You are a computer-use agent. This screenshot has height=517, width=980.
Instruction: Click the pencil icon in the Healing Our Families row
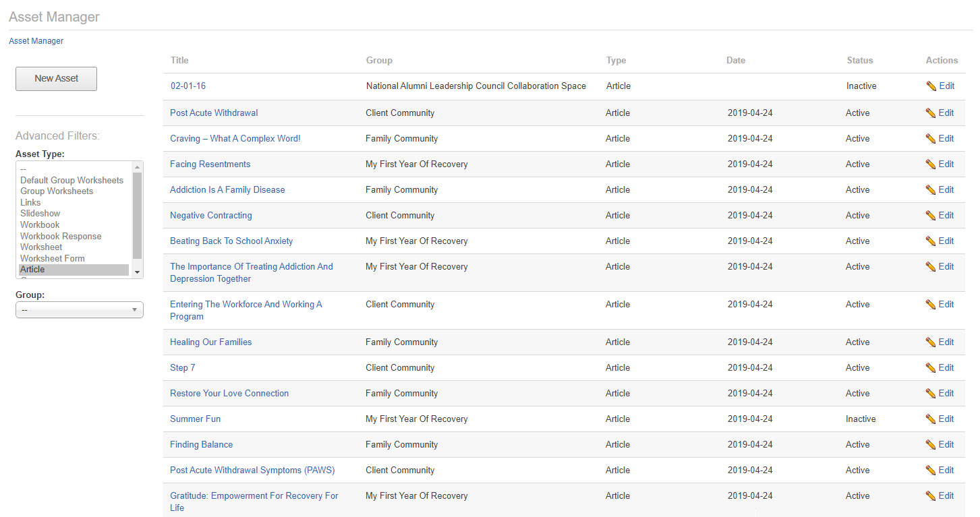pos(931,342)
